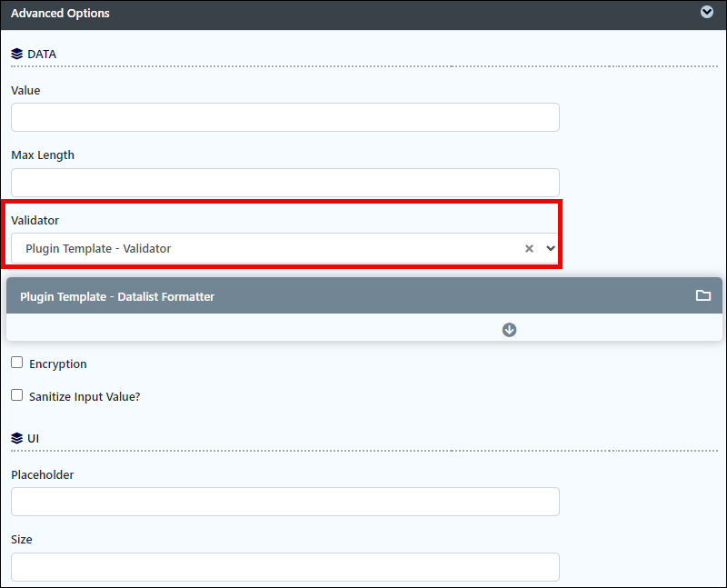Viewport: 727px width, 588px height.
Task: Click the UI section layers icon
Action: (x=16, y=438)
